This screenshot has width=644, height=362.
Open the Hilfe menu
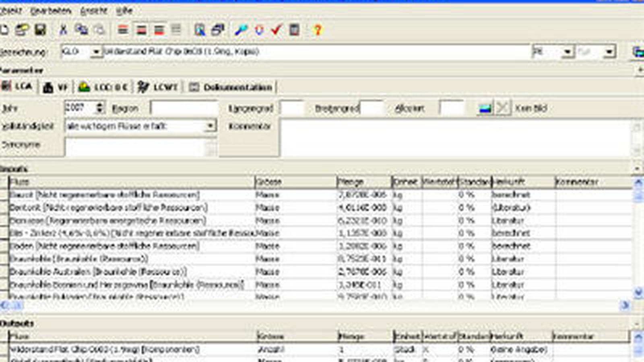pyautogui.click(x=124, y=11)
